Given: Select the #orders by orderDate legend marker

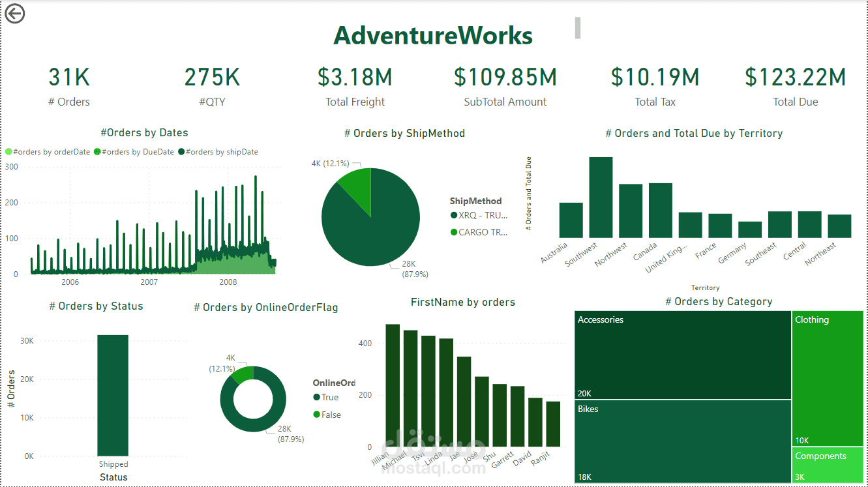Looking at the screenshot, I should pyautogui.click(x=8, y=152).
